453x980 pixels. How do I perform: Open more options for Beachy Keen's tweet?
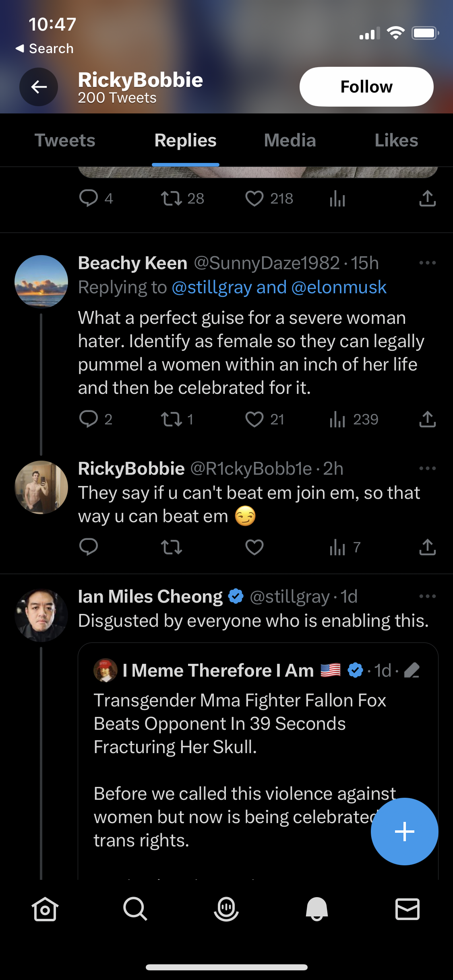(427, 263)
